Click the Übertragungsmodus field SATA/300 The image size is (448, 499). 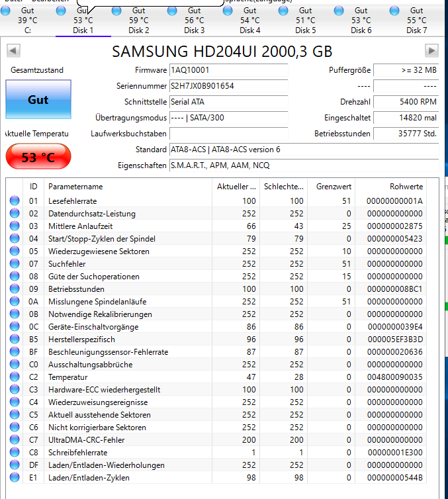point(229,118)
